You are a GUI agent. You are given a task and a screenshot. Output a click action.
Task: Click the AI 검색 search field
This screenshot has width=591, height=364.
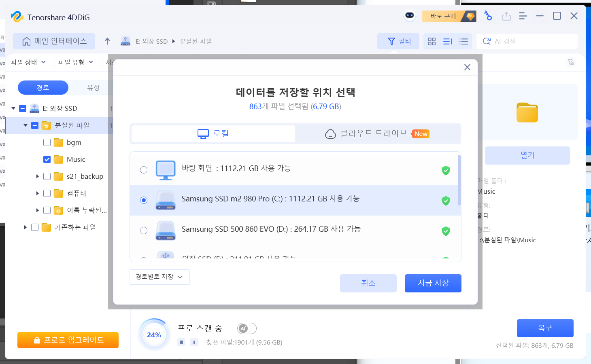pos(527,41)
